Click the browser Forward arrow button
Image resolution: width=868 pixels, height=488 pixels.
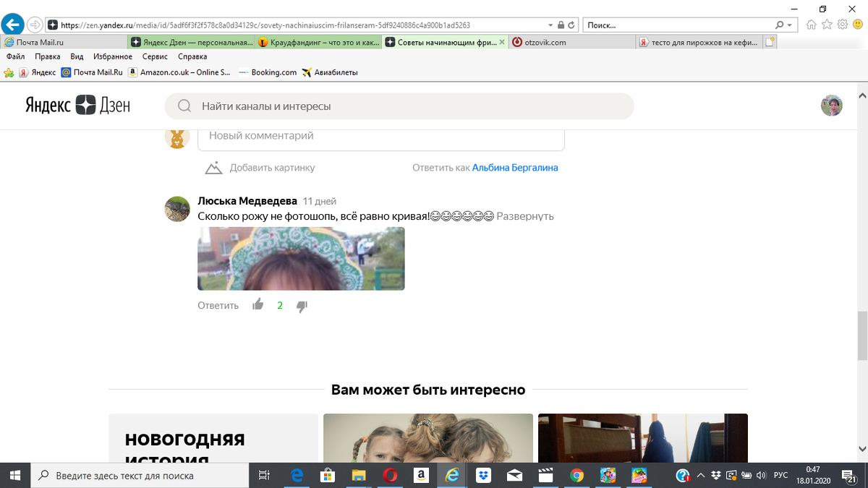[x=34, y=25]
